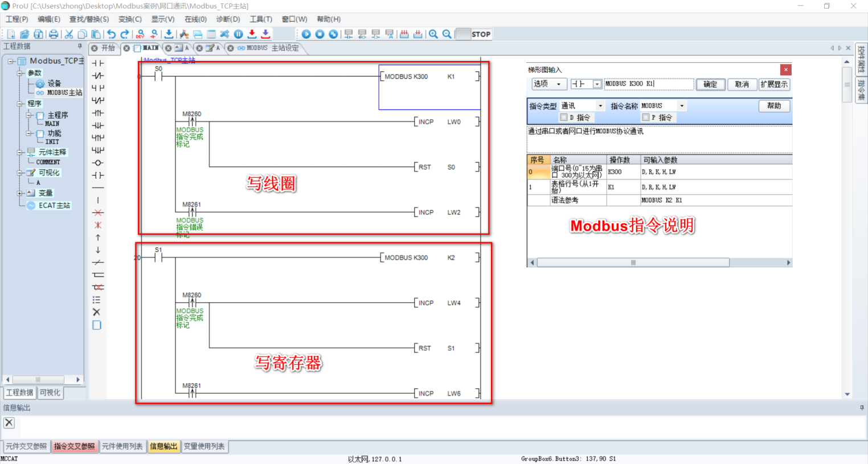Paste from the clipboard toolbar icon
The width and height of the screenshot is (868, 464).
[x=96, y=34]
